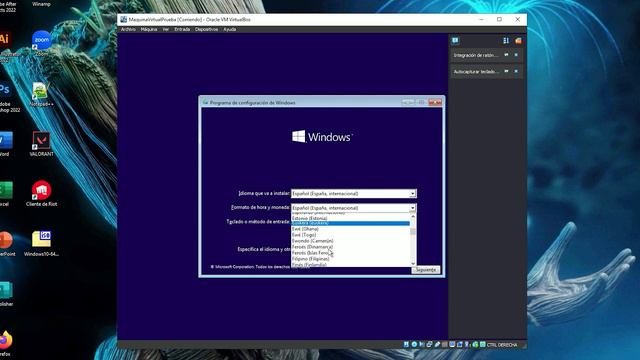Click the hard disk activity status icon
640x360 pixels.
(x=406, y=344)
